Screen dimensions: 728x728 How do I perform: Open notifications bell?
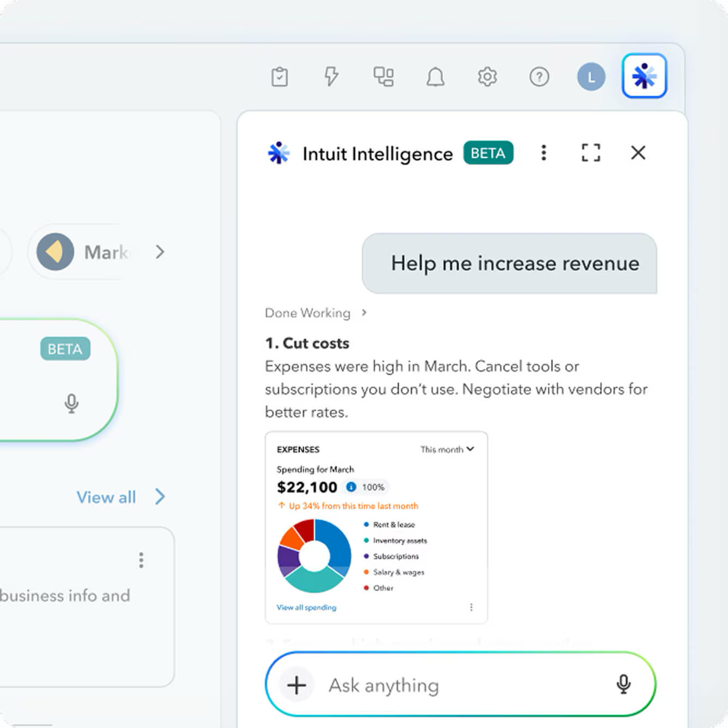point(435,77)
